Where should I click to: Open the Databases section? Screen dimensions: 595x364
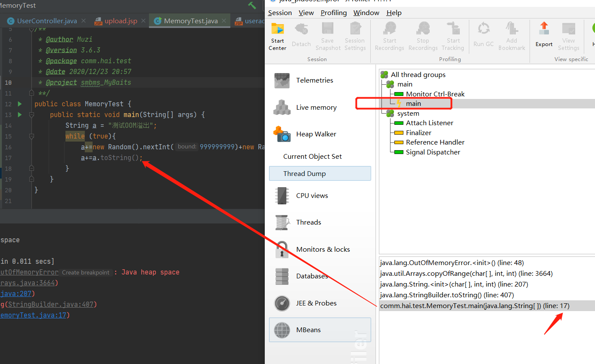[319, 276]
